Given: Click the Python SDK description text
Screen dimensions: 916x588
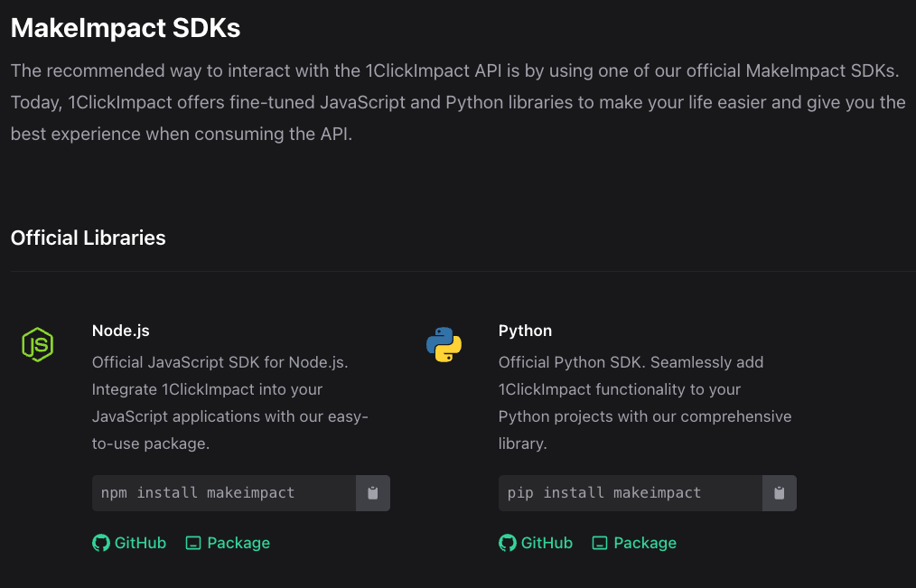Looking at the screenshot, I should point(645,403).
